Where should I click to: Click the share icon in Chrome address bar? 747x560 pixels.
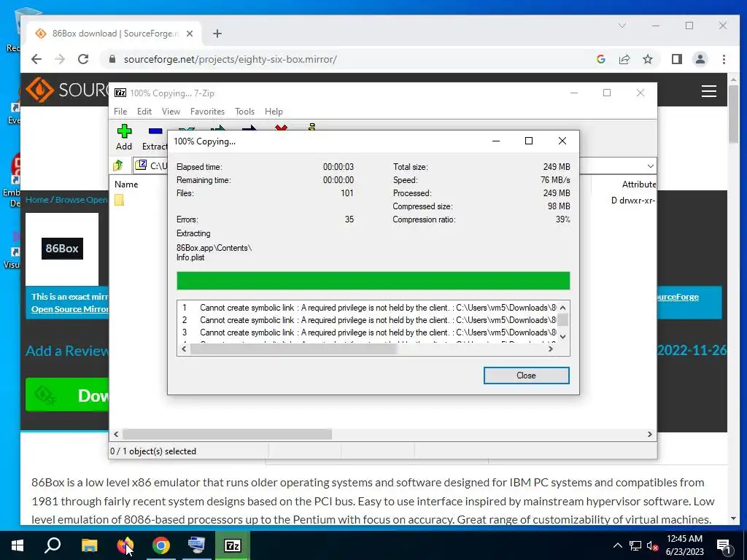pos(624,59)
